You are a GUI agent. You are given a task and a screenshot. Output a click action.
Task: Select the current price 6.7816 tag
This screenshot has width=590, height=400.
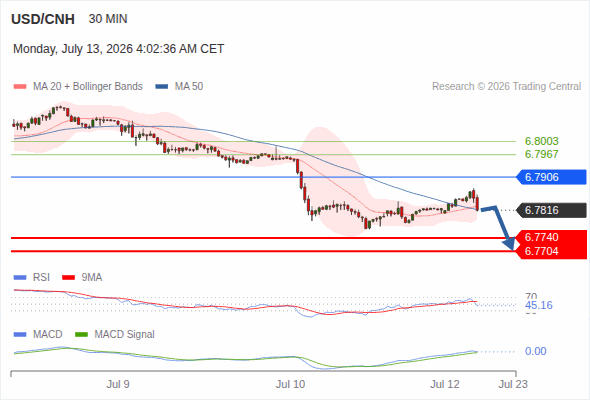pos(551,210)
